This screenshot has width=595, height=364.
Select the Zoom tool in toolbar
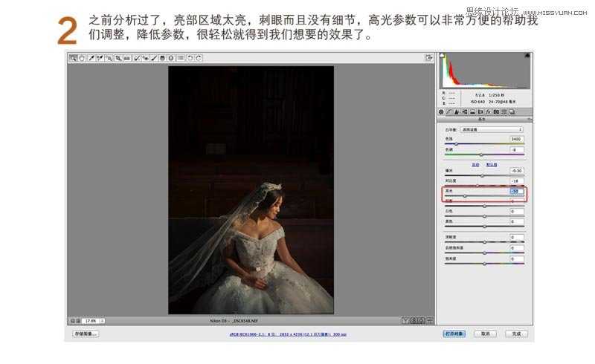tap(73, 58)
